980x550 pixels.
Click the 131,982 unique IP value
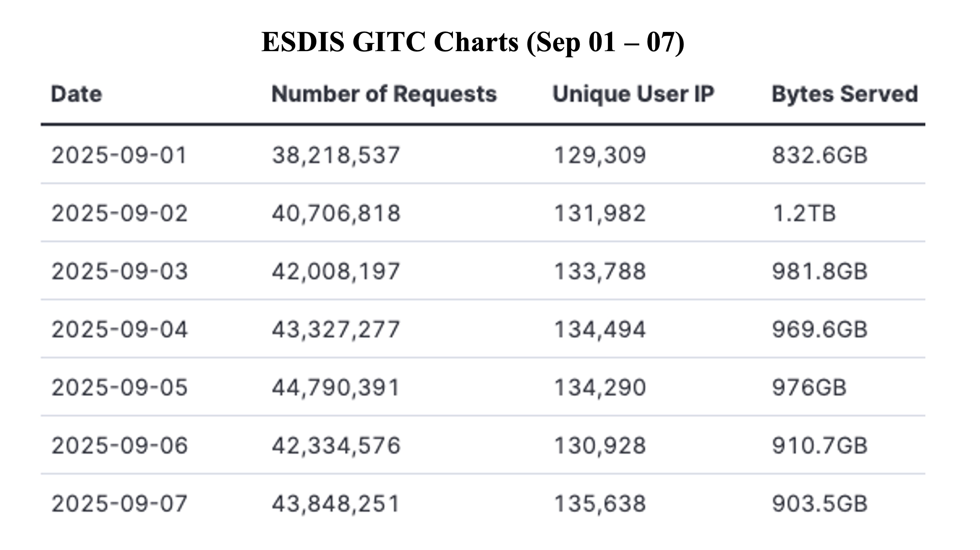600,213
